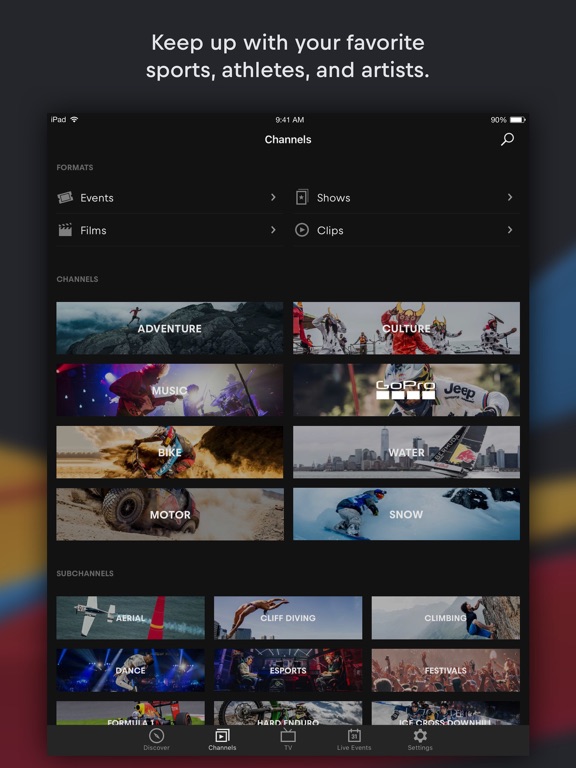Tap the Live Events calendar icon

[x=354, y=735]
